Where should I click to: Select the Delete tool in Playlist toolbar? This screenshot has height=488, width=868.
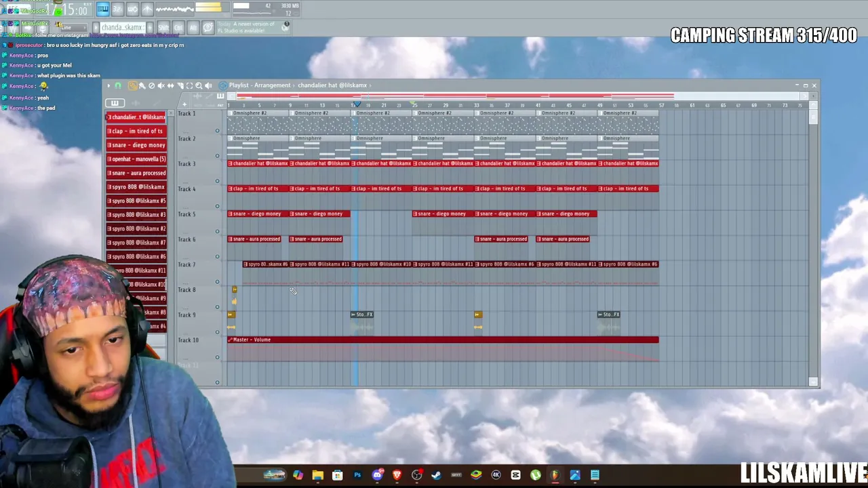tap(152, 85)
